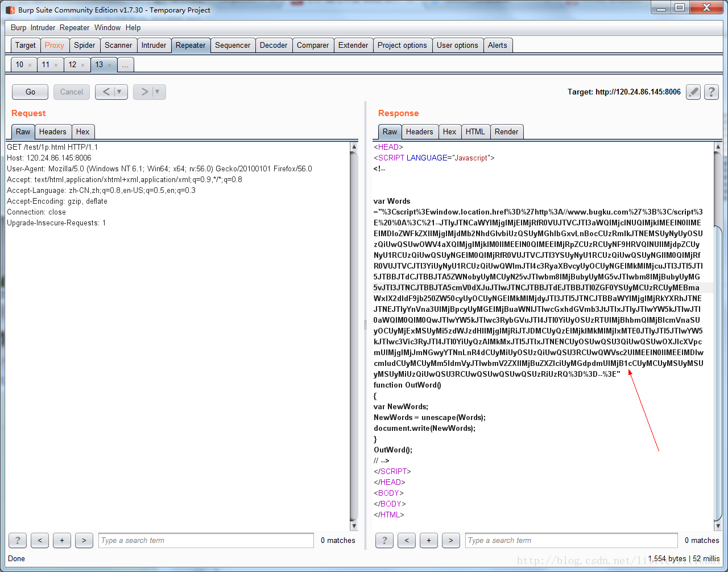Viewport: 728px width, 572px height.
Task: Click request search previous match button
Action: [x=40, y=540]
